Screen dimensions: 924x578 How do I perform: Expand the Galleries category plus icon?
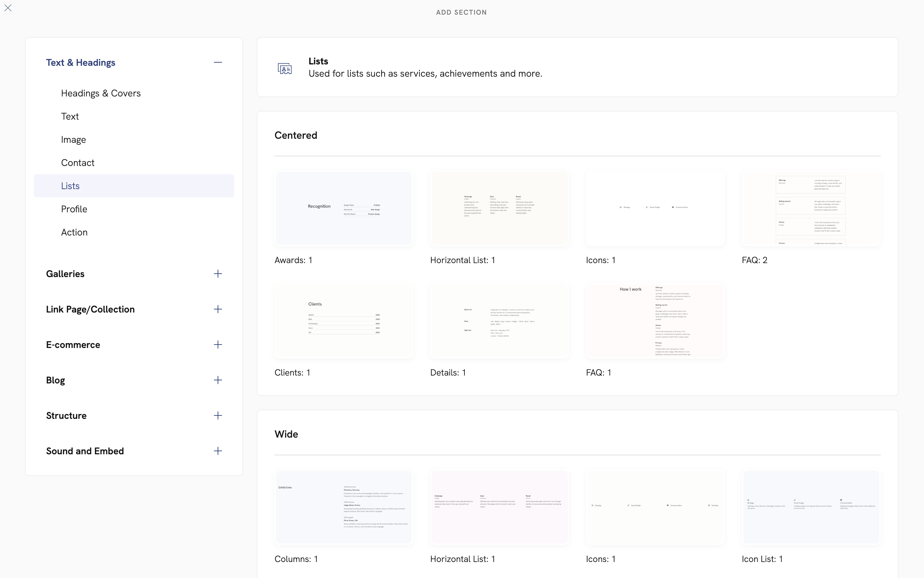click(218, 274)
